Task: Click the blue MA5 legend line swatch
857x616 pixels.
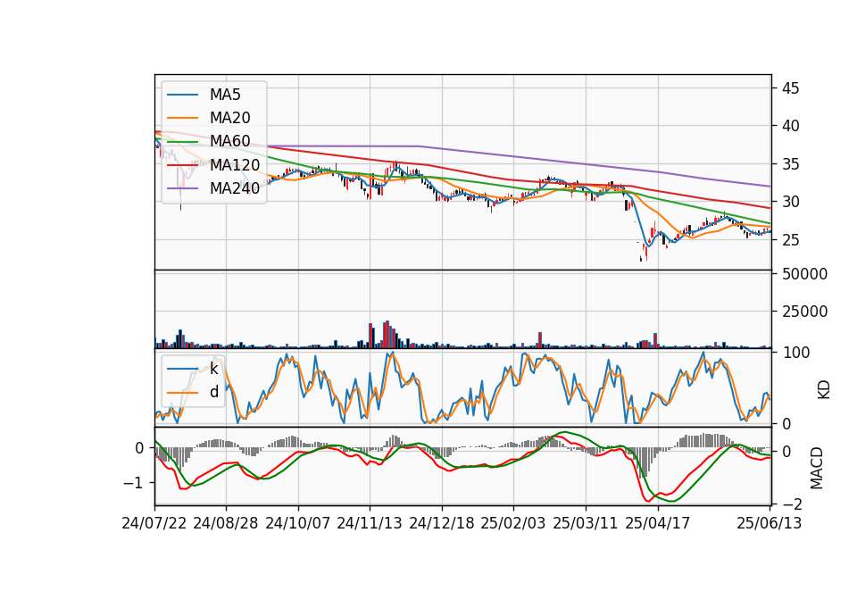Action: coord(182,96)
